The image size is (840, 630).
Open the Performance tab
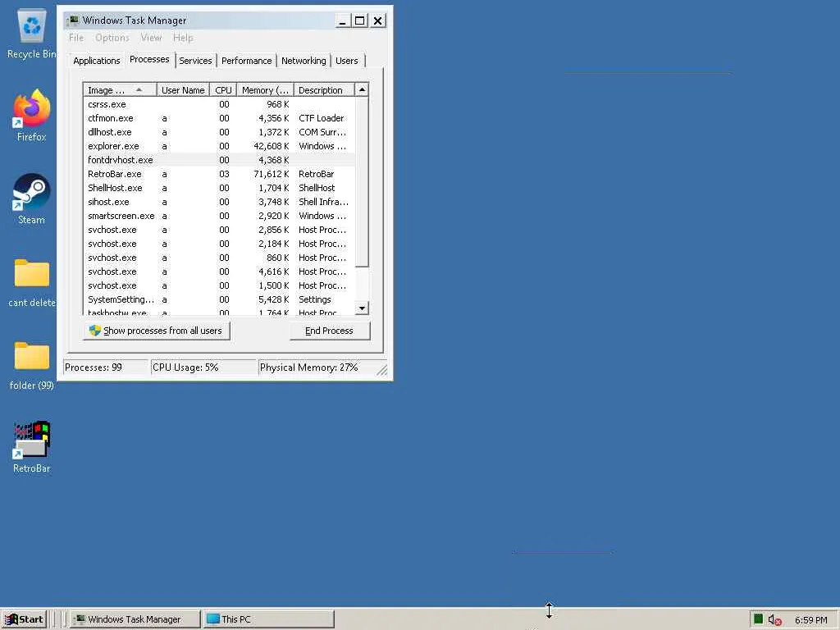[246, 61]
